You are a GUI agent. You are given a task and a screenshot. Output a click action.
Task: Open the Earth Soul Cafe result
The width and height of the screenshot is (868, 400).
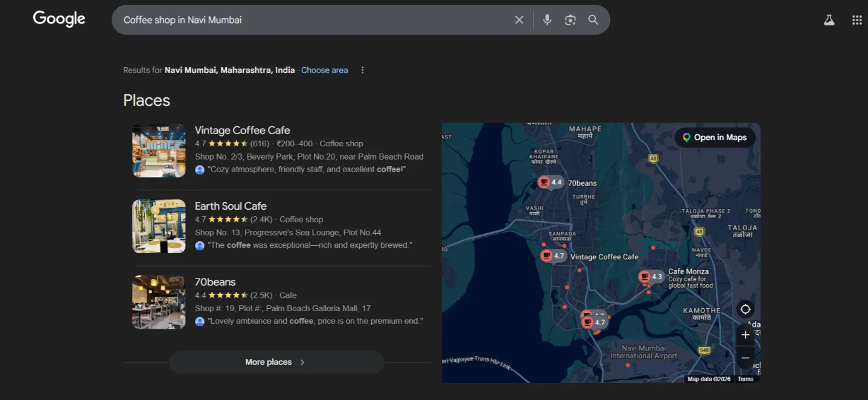tap(231, 206)
